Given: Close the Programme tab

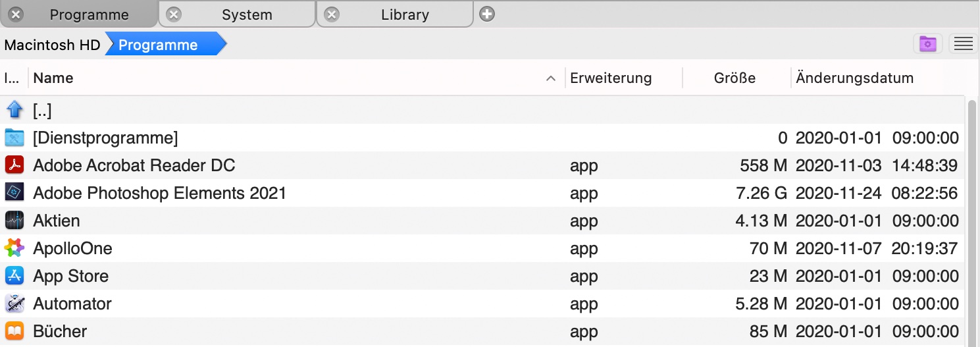Looking at the screenshot, I should (x=16, y=14).
